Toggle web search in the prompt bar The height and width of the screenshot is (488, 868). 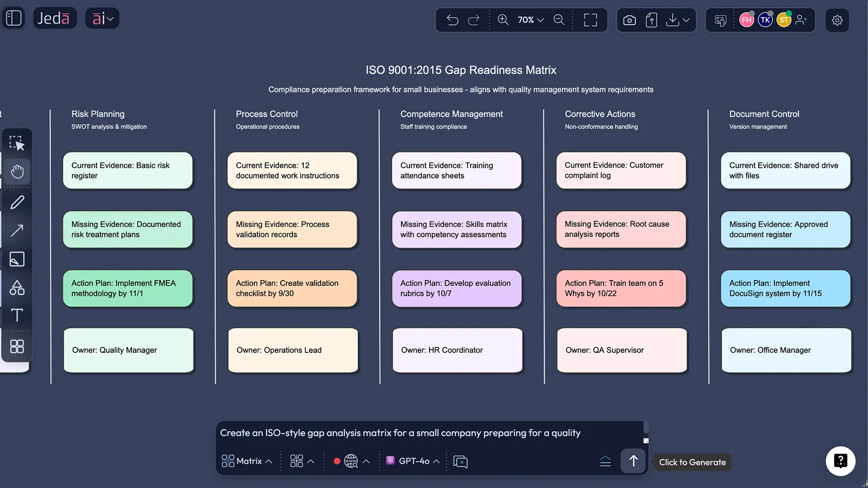coord(351,461)
